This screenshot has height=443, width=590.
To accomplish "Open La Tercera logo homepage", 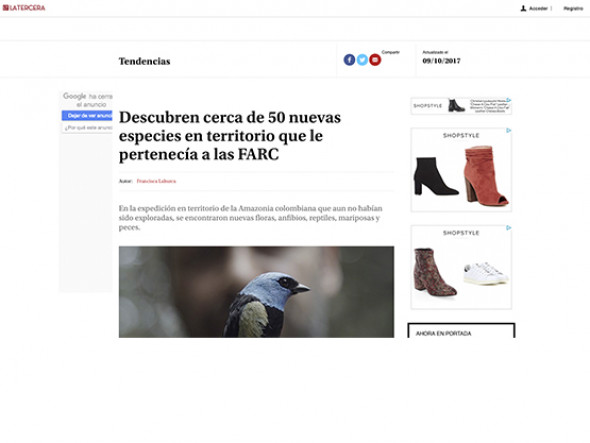I will [x=24, y=8].
